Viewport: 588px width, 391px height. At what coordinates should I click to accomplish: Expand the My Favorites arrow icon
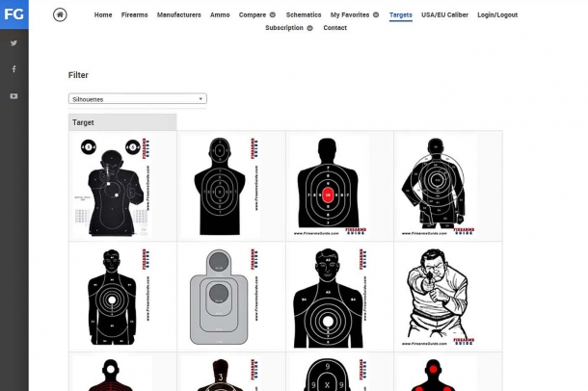coord(376,15)
